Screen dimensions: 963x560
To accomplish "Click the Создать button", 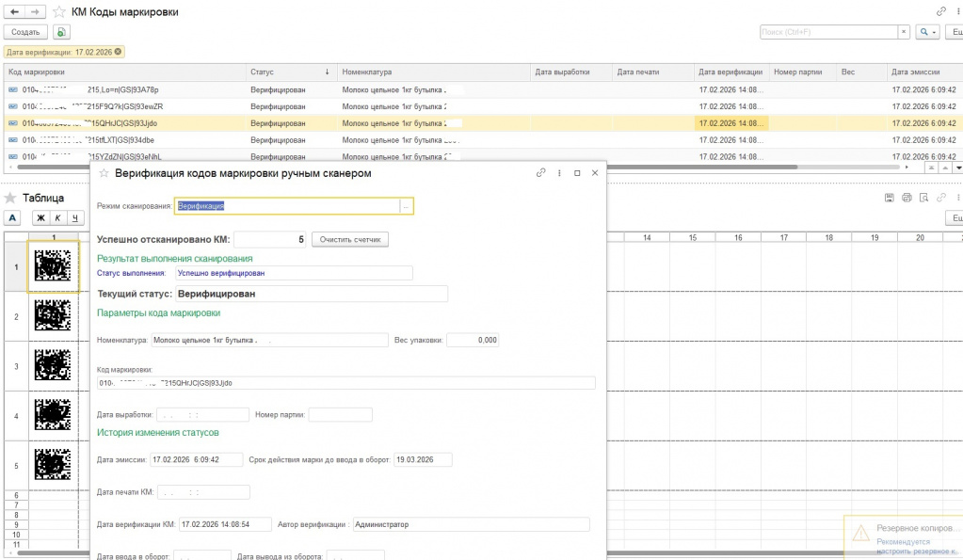I will coord(25,32).
